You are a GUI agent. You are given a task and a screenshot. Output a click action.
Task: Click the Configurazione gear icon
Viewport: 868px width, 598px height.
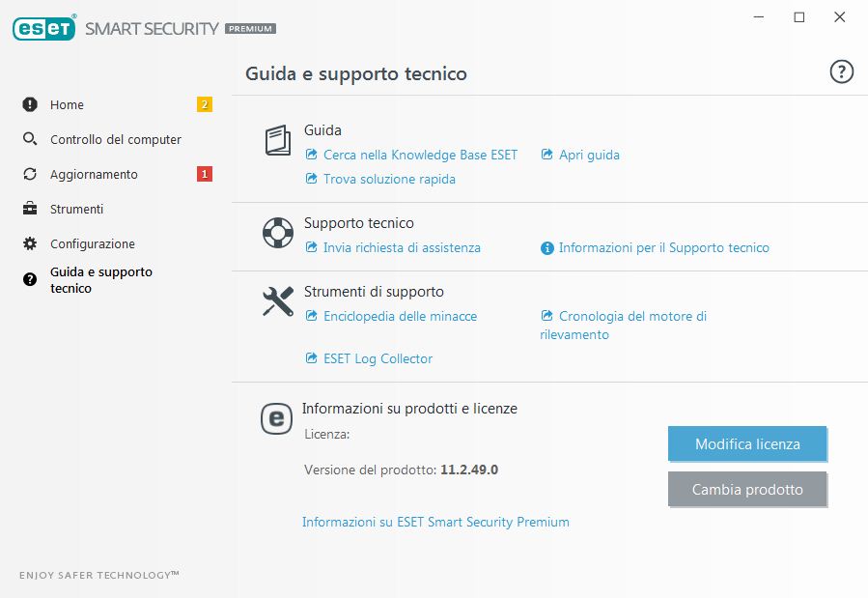tap(30, 243)
